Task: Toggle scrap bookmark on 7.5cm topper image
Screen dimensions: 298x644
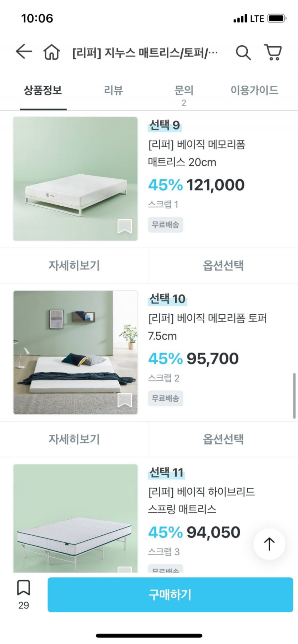Action: (x=125, y=400)
